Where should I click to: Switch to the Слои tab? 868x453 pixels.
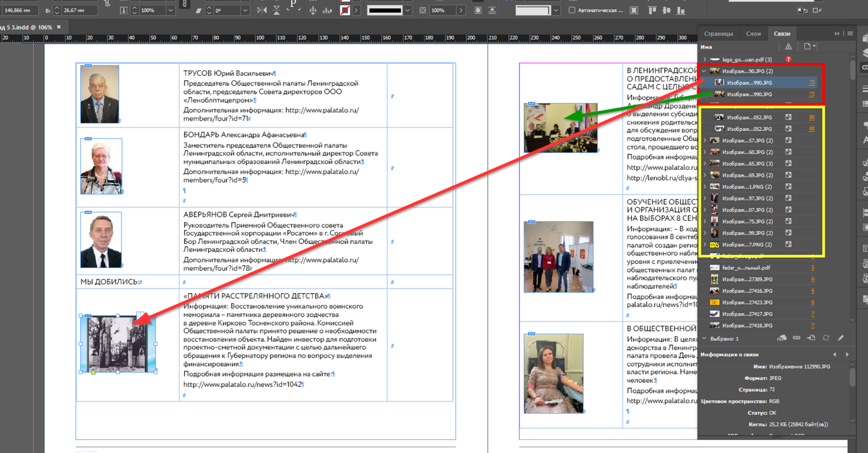[x=753, y=34]
